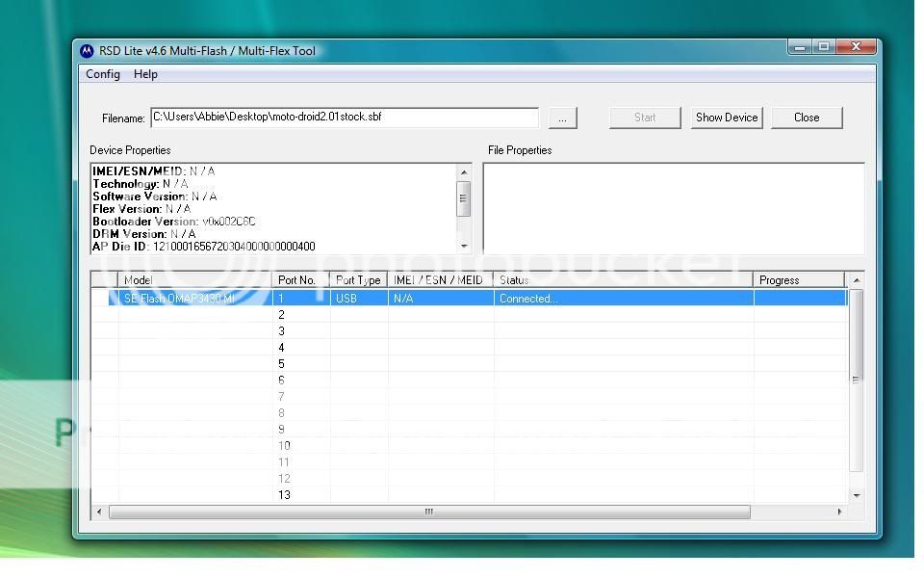Select the Model column header
The width and height of the screenshot is (924, 578).
[194, 280]
